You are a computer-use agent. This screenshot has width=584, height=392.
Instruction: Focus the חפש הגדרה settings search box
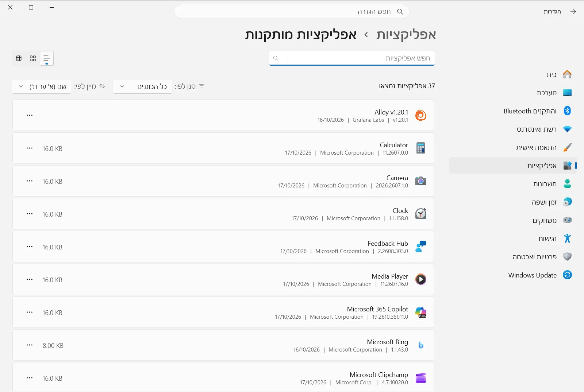tap(292, 12)
